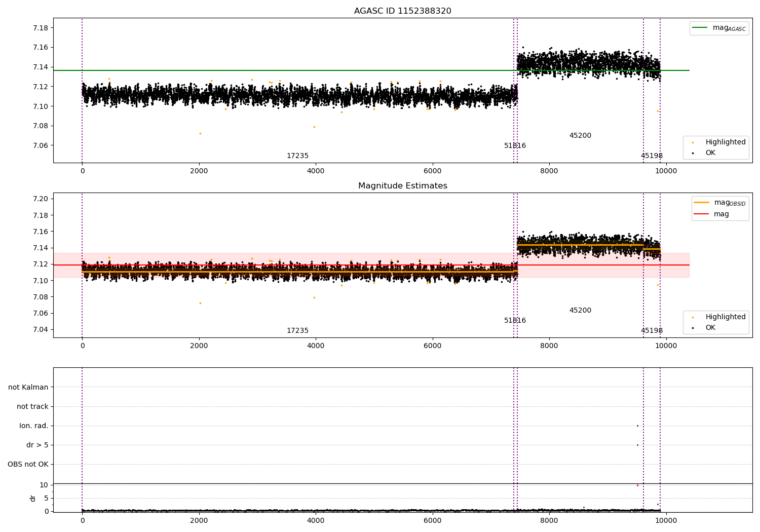Click the 7.14 y-tick in AGASC ID plot
Viewport: 760px width, 532px height.
41,67
